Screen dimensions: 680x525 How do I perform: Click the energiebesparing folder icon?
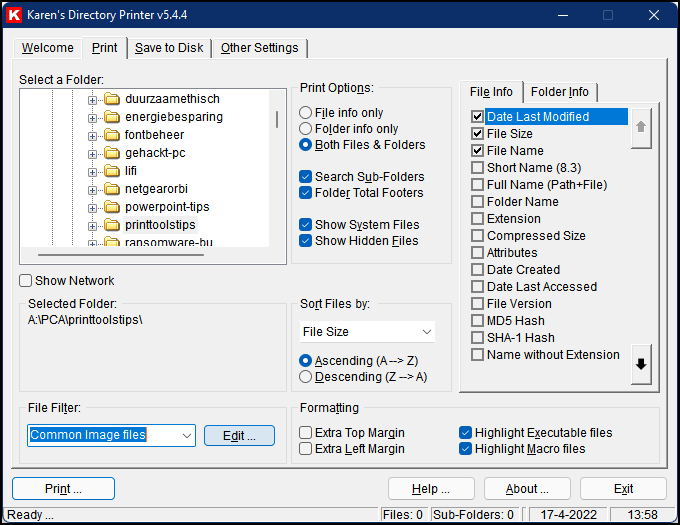click(x=112, y=117)
